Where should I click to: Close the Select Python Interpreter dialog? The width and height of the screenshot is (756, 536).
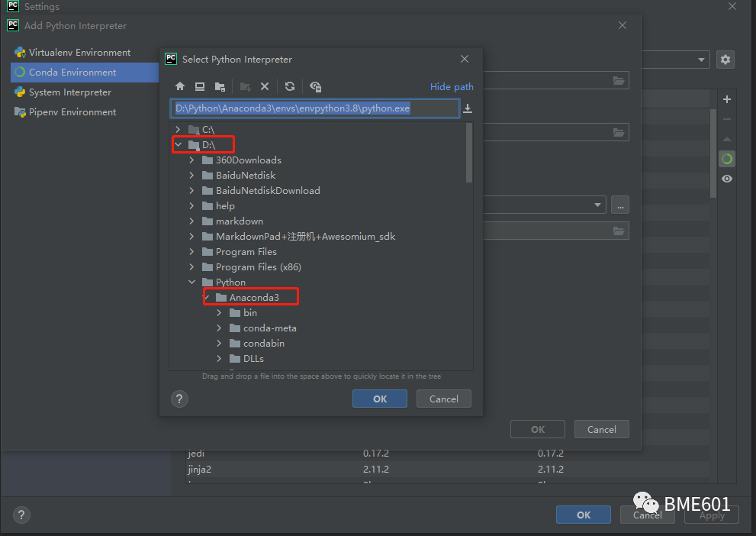(465, 59)
